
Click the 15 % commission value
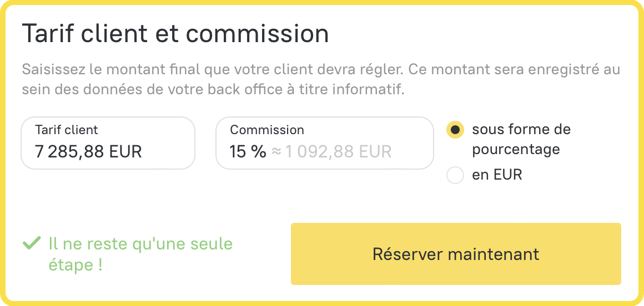248,151
